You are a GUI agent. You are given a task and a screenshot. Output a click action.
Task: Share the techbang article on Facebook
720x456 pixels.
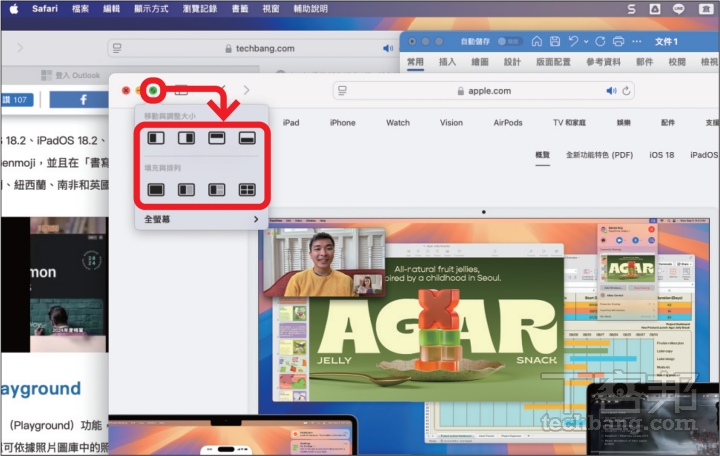79,100
